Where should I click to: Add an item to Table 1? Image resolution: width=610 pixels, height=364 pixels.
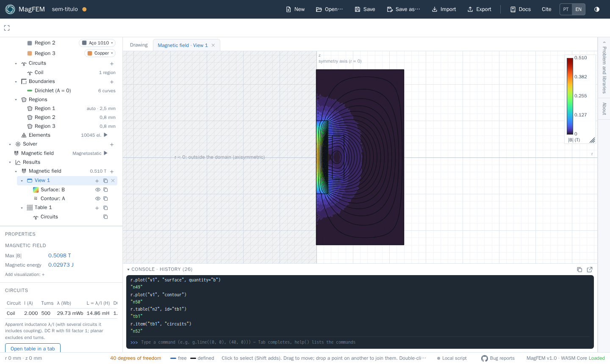coord(97,208)
